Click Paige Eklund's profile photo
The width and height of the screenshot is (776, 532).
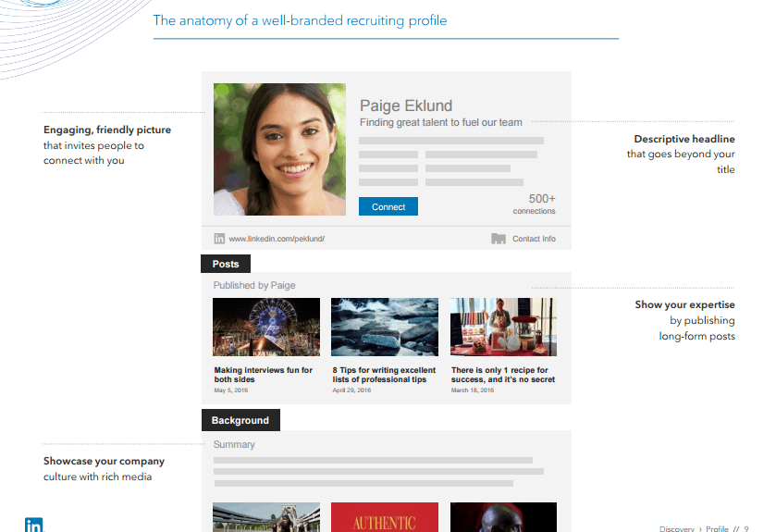[280, 150]
